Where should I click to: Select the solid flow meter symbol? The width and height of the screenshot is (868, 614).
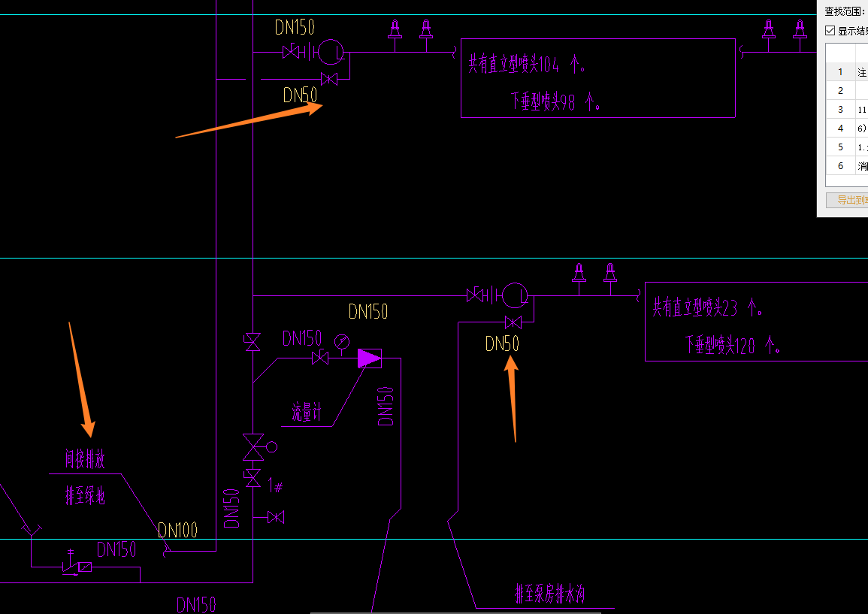pos(369,358)
